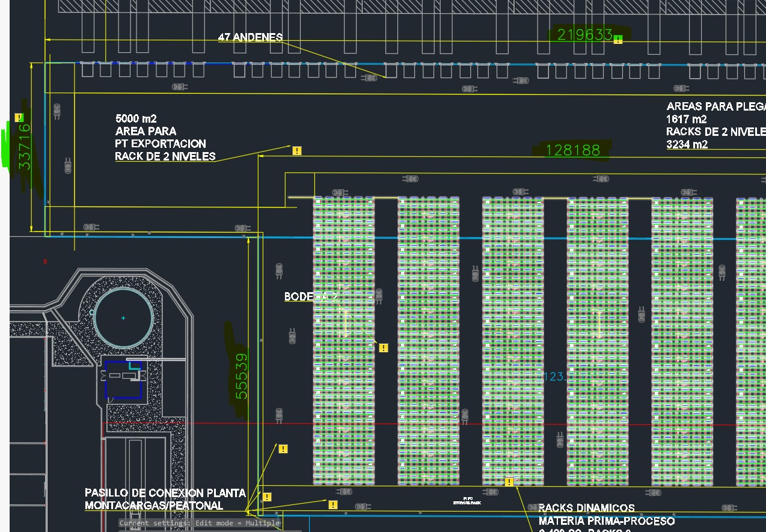Select the 219633 dimension text
Screen dimensions: 766x532
click(584, 35)
